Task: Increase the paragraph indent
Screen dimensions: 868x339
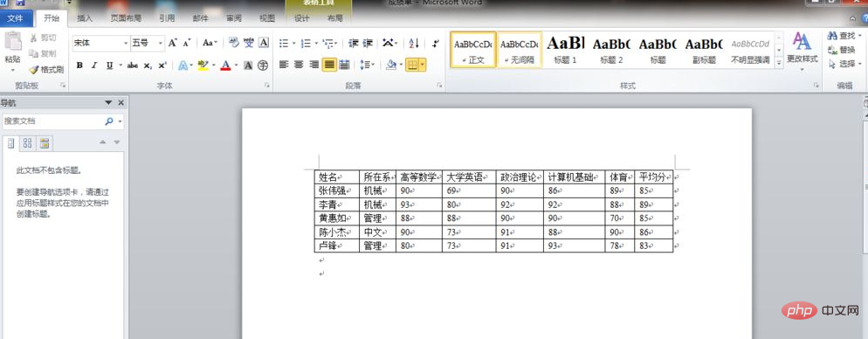Action: pos(368,43)
